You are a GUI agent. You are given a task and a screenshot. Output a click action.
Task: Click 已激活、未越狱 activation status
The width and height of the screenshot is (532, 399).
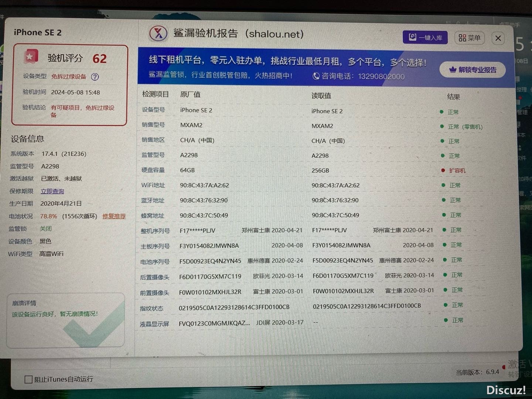[61, 178]
